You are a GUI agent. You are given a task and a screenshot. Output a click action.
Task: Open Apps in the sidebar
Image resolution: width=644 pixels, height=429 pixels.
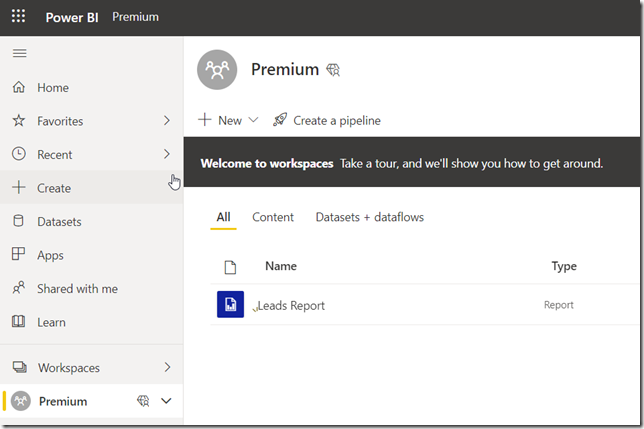(x=91, y=255)
